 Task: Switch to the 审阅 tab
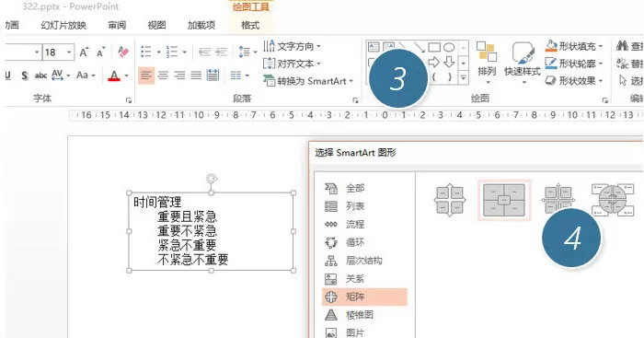[x=117, y=25]
